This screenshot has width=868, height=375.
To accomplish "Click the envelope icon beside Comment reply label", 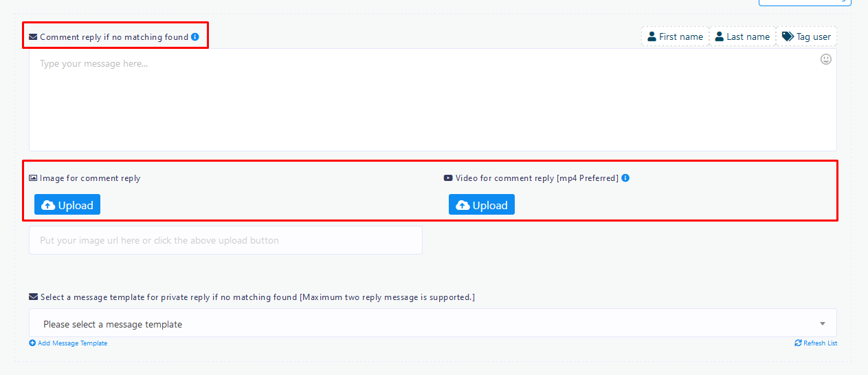I will pos(33,37).
